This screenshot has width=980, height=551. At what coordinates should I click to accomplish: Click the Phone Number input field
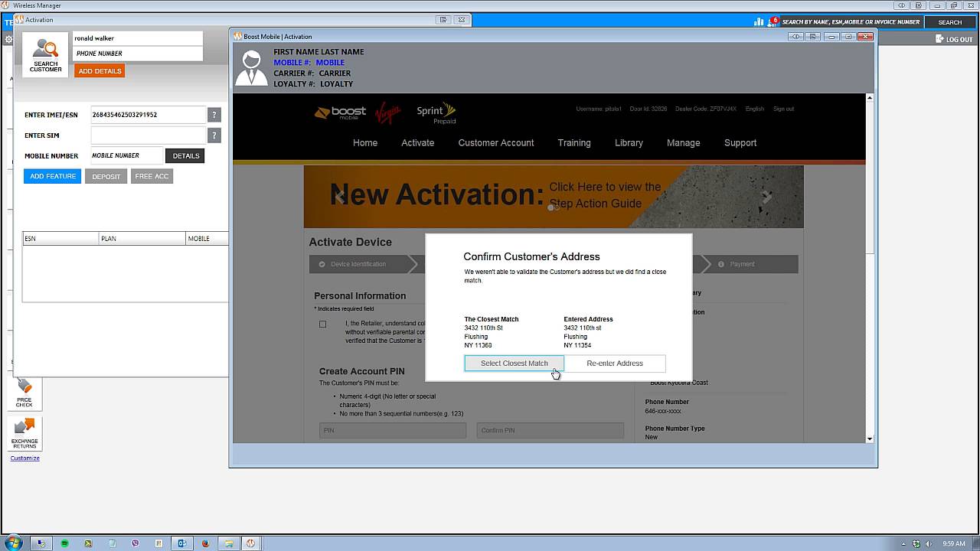pos(138,54)
